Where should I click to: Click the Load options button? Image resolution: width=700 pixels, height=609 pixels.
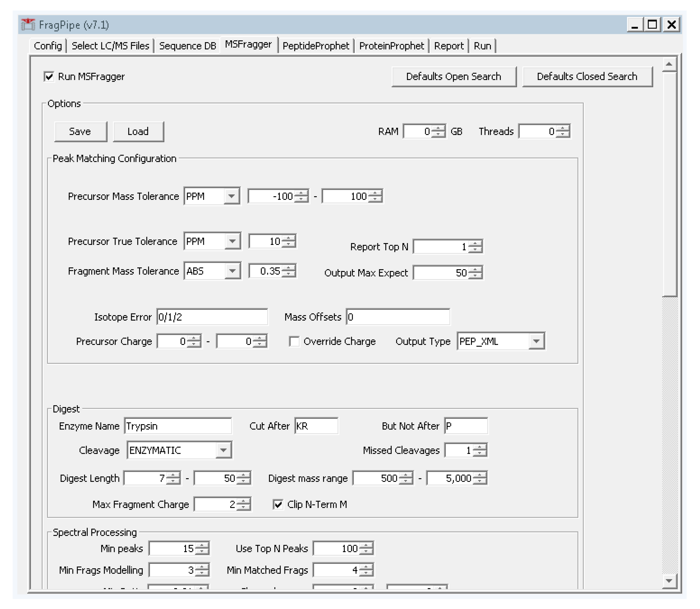[138, 132]
